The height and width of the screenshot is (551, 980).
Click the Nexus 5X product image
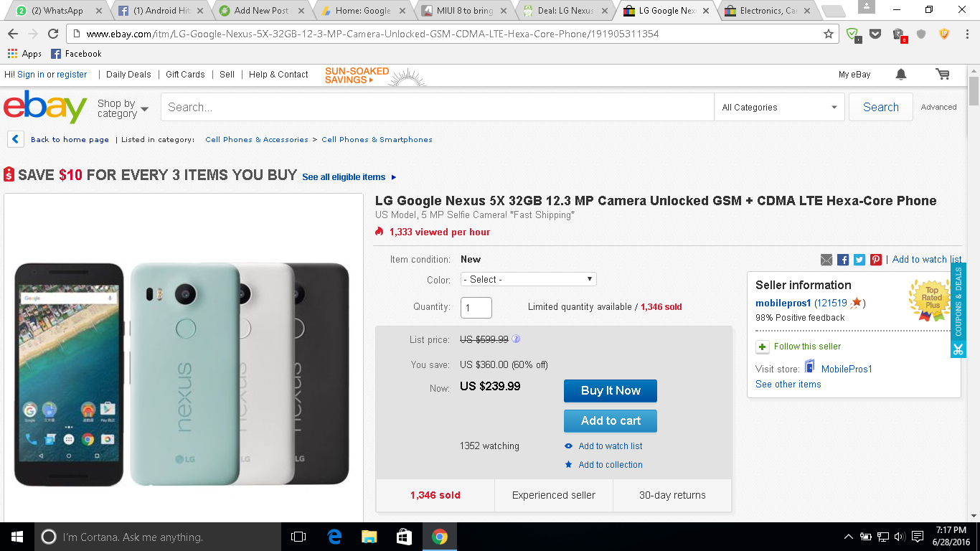183,375
